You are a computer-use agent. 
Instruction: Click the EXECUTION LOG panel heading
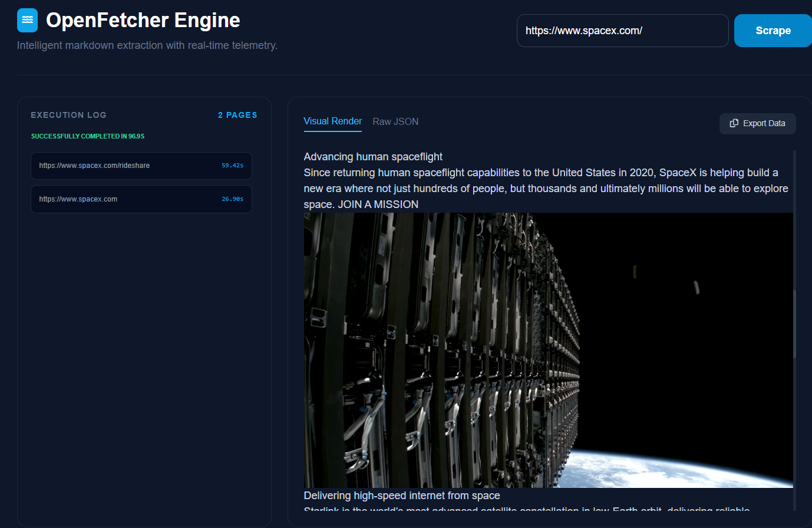click(68, 115)
